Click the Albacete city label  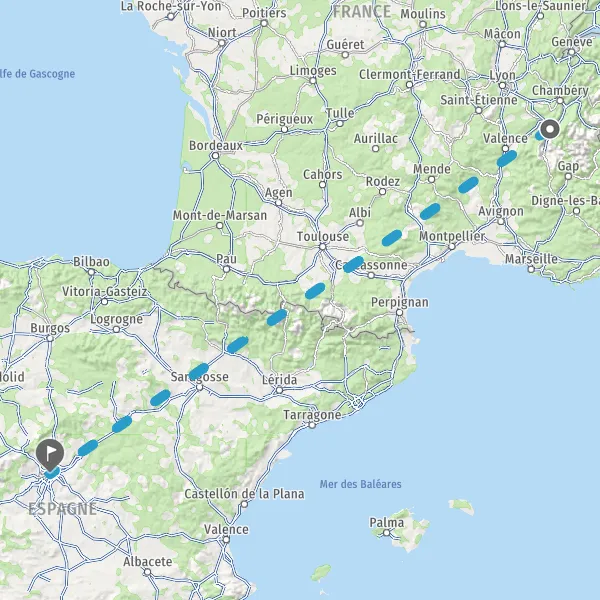[148, 562]
